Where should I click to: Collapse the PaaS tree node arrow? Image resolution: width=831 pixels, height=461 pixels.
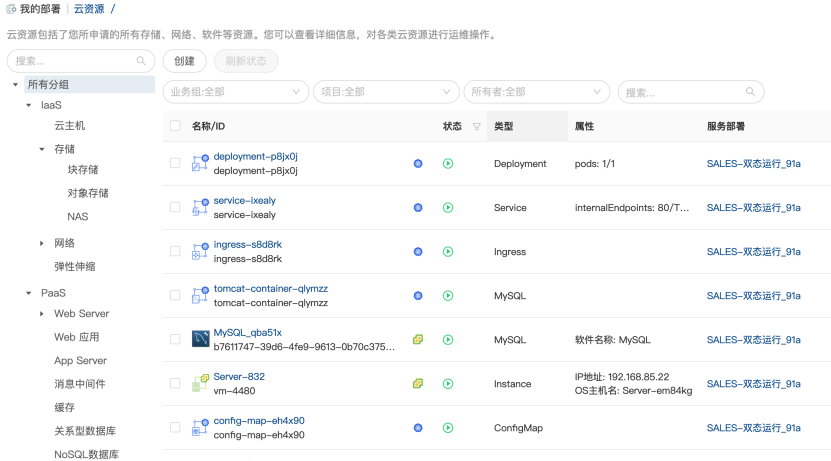coord(29,293)
